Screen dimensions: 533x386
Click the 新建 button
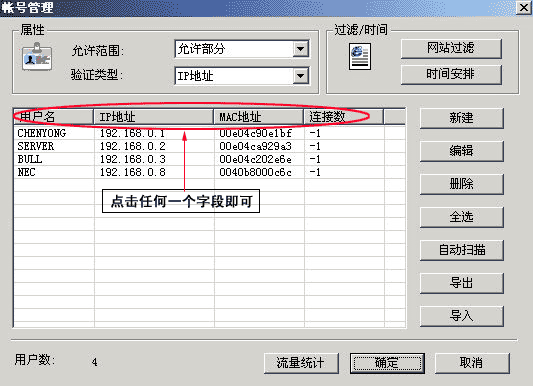pos(462,118)
